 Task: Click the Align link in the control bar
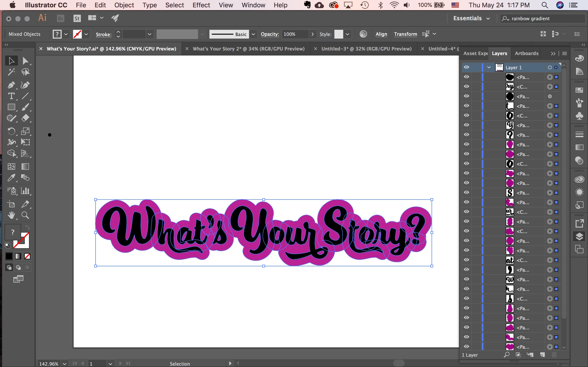pyautogui.click(x=381, y=34)
